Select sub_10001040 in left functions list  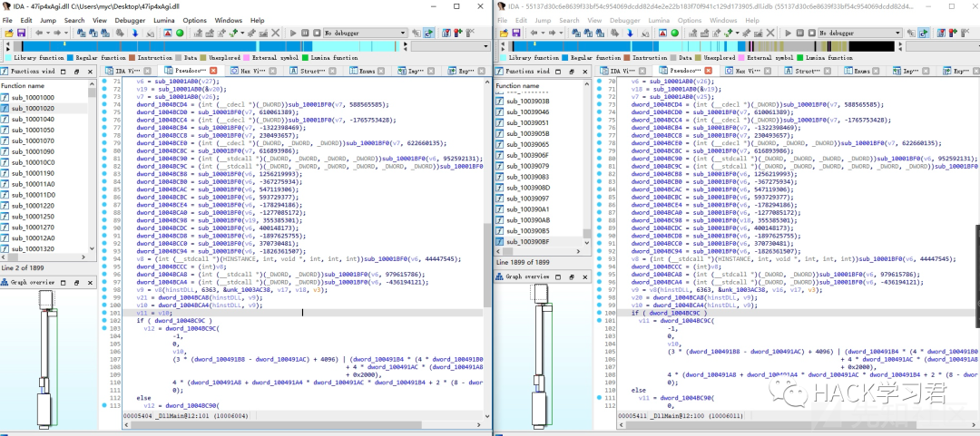(x=33, y=119)
